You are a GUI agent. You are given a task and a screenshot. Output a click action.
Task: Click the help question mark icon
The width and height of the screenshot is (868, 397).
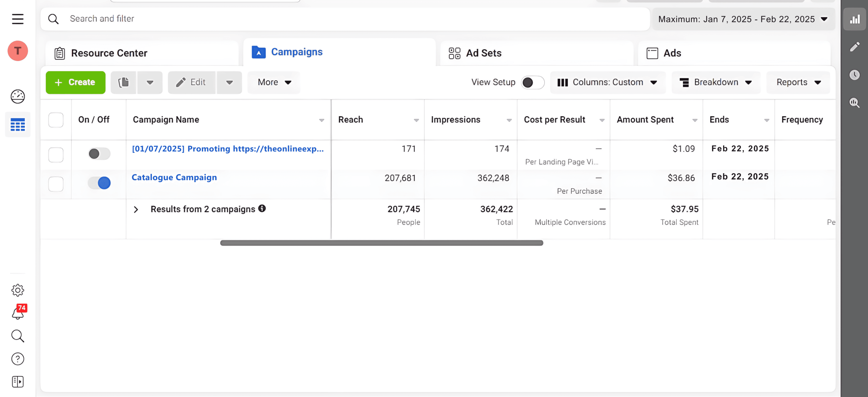tap(18, 359)
